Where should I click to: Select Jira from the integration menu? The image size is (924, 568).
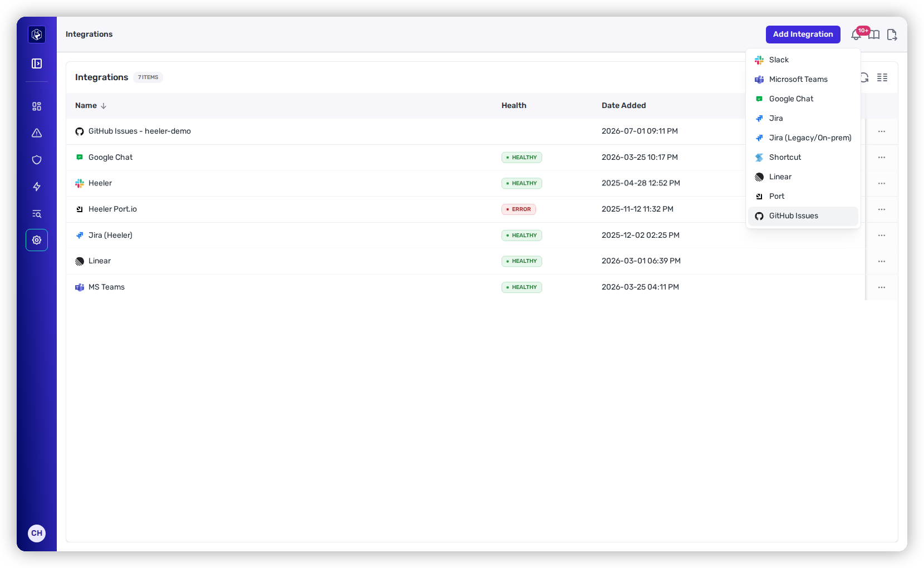[803, 118]
